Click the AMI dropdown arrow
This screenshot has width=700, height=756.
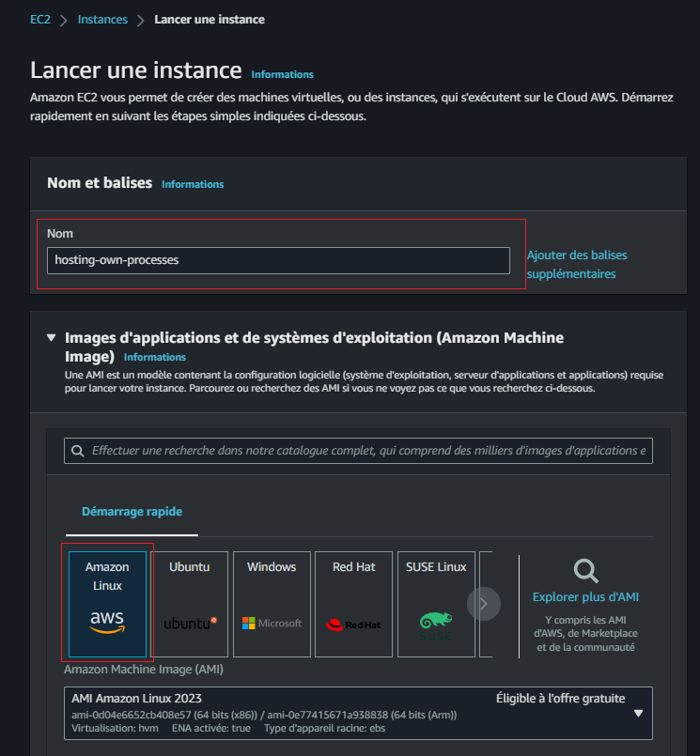tap(638, 713)
